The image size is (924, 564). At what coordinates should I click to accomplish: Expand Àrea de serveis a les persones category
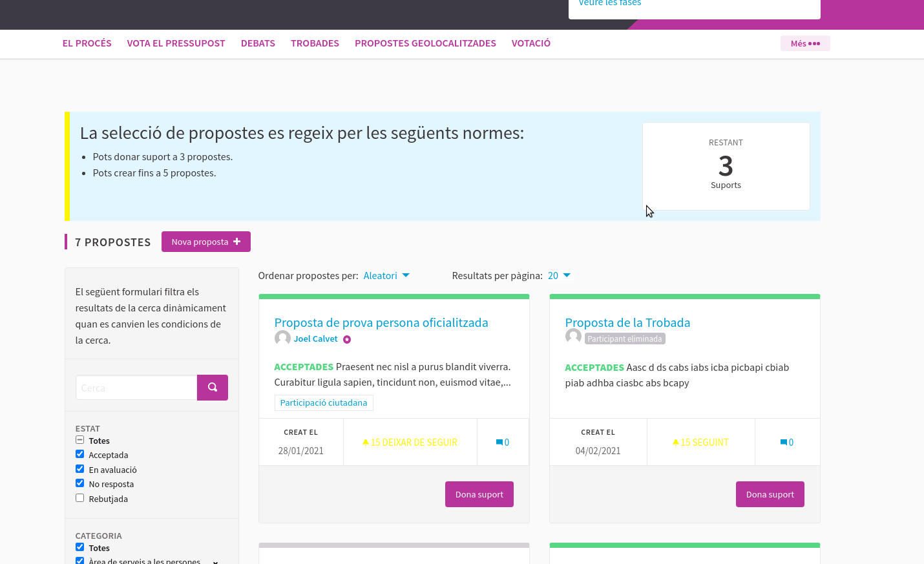click(x=215, y=561)
